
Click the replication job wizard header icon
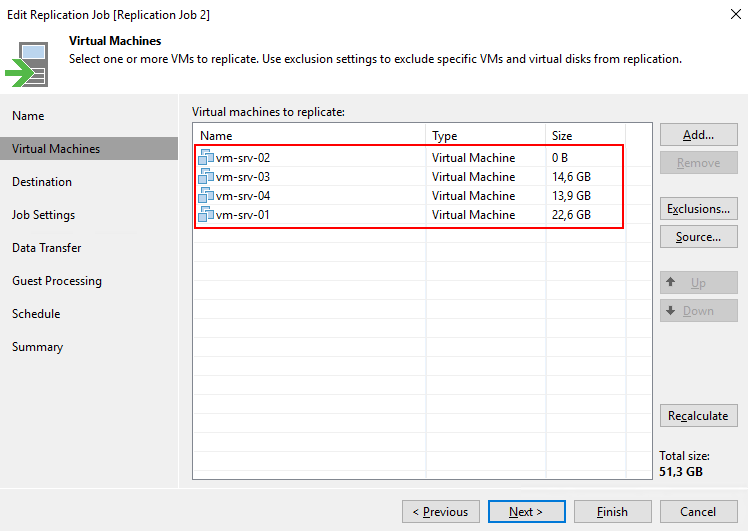tap(28, 62)
